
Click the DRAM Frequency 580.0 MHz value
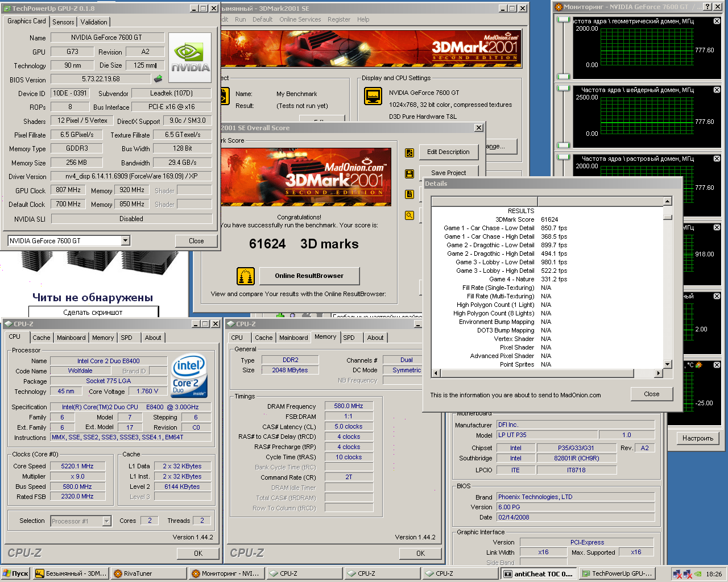349,406
